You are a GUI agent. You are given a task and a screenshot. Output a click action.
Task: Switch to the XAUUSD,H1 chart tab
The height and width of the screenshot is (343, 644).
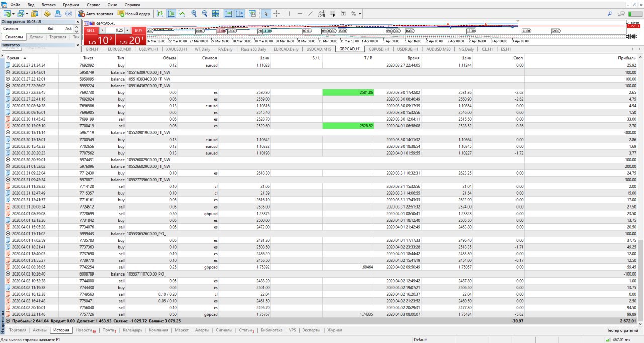click(x=177, y=49)
